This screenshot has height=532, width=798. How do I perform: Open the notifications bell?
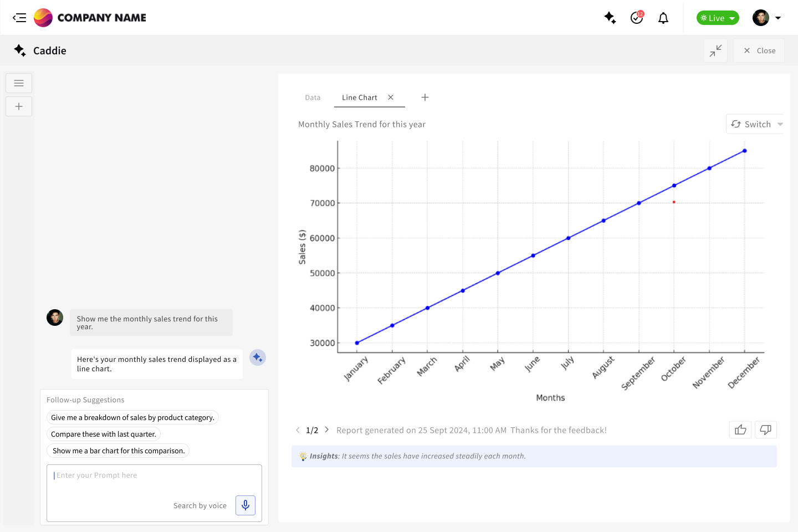[x=663, y=18]
